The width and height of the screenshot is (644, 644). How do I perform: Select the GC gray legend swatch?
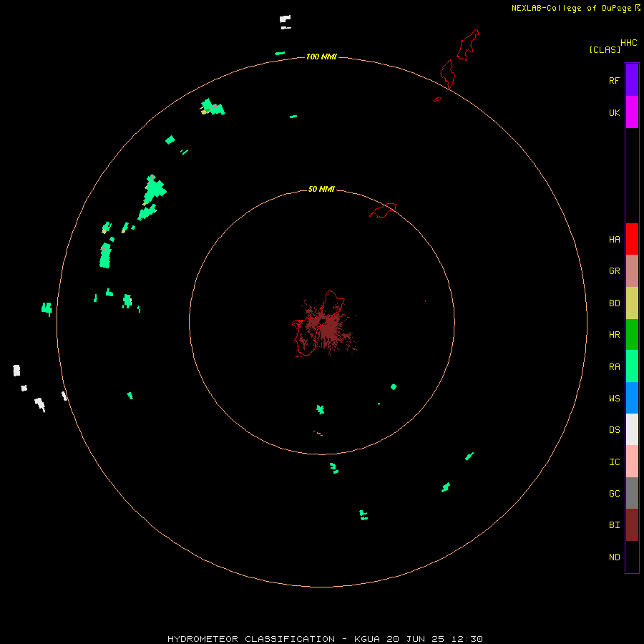click(632, 493)
